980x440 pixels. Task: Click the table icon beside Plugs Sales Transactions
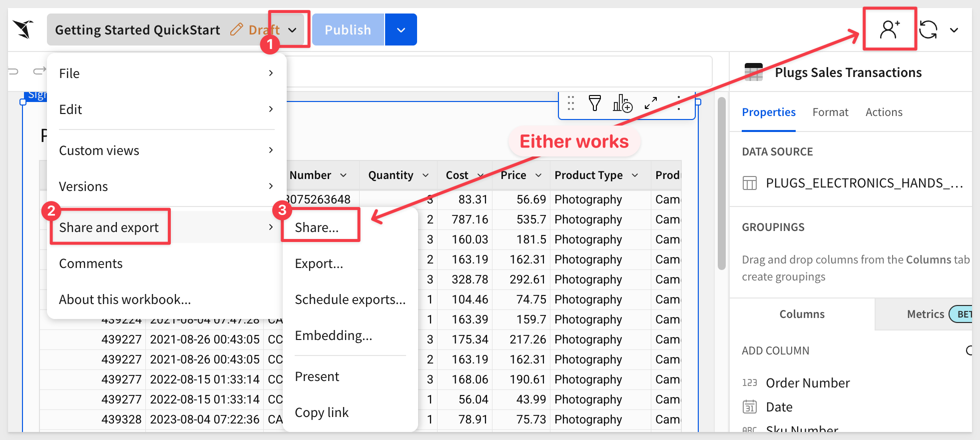(x=754, y=72)
